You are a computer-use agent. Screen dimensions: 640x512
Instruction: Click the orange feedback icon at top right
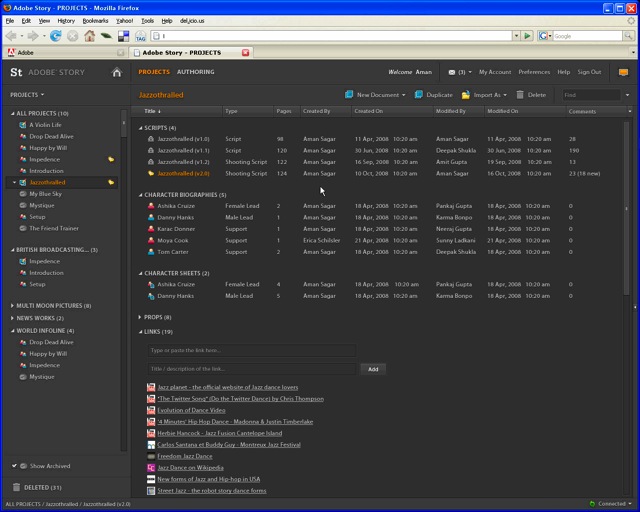click(623, 72)
